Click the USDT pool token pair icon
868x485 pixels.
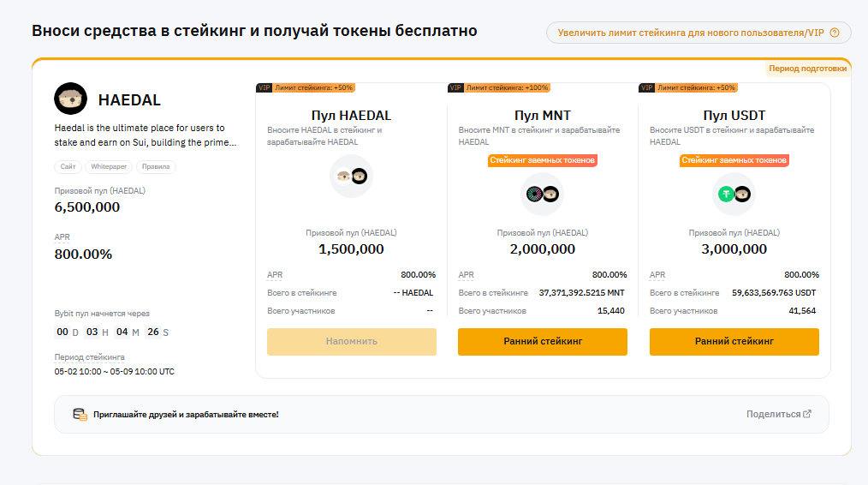coord(734,195)
